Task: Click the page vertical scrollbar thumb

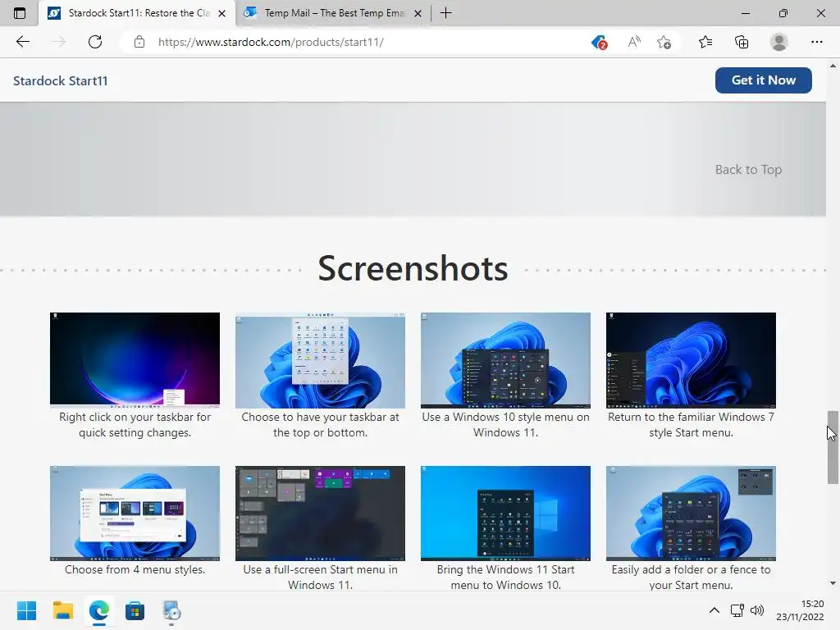Action: click(833, 447)
